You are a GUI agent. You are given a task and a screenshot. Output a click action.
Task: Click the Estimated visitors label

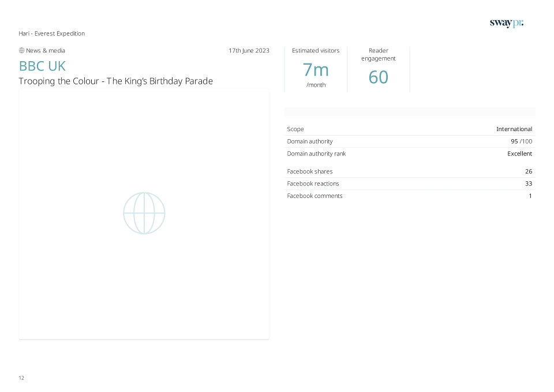[x=316, y=51]
